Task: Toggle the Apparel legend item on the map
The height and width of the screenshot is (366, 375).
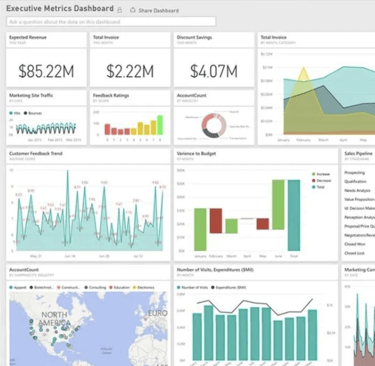Action: click(x=18, y=287)
